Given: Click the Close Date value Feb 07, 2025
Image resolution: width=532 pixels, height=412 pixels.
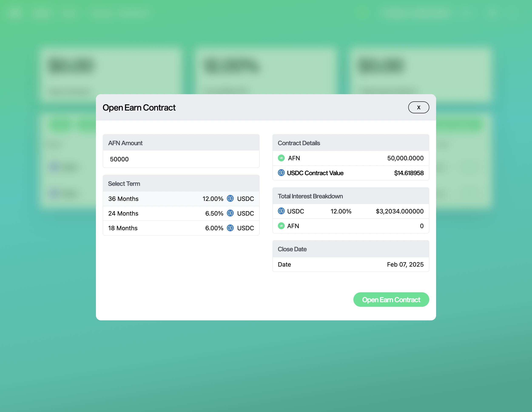Looking at the screenshot, I should pos(405,264).
